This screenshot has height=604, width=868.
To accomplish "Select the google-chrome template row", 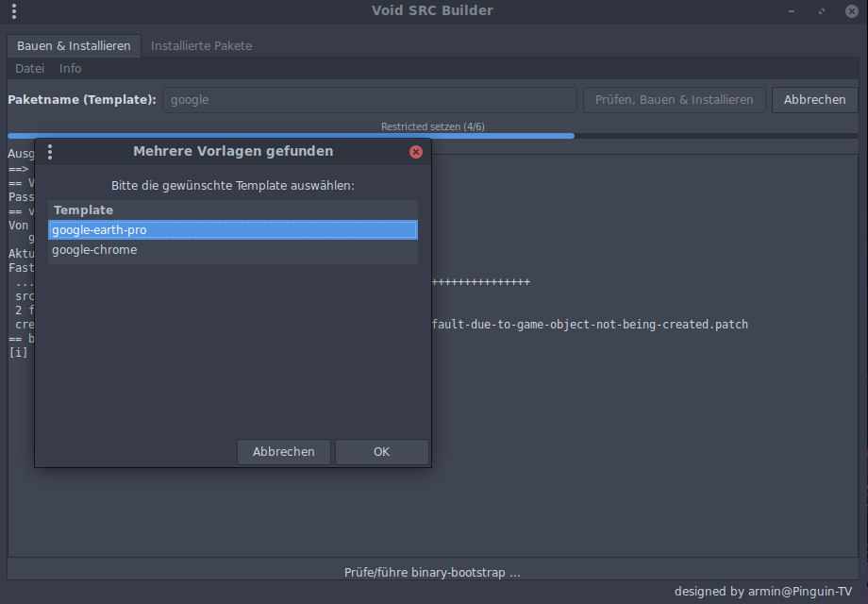I will coord(233,250).
